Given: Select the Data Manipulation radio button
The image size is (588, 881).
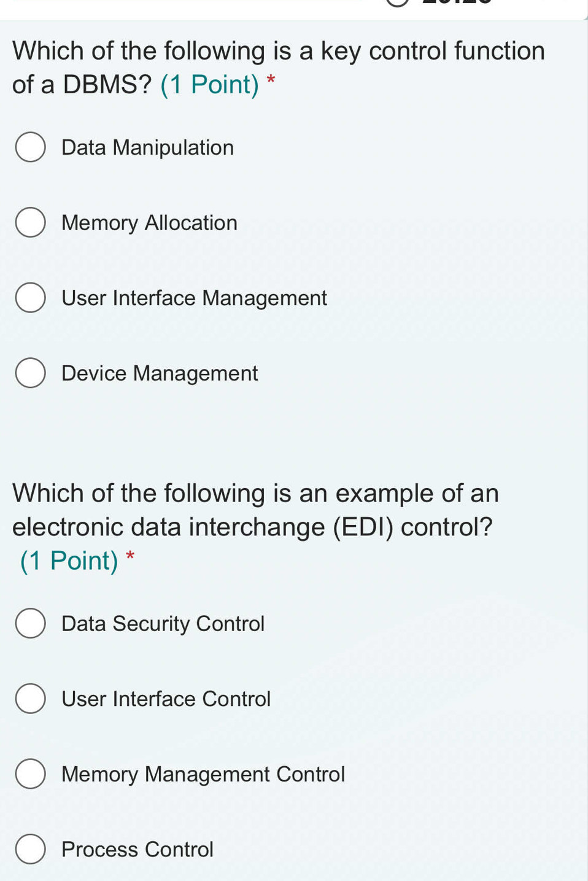Looking at the screenshot, I should coord(30,147).
